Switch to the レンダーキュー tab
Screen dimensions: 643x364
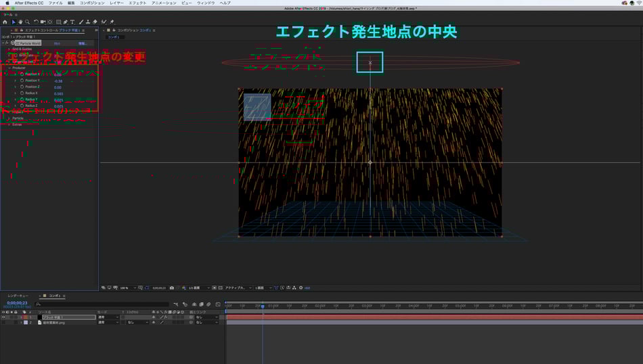point(19,296)
